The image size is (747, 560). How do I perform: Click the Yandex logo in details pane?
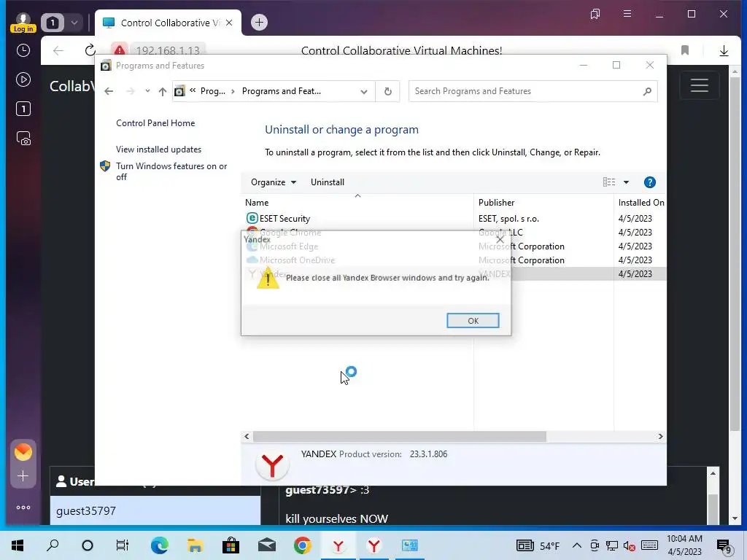point(272,465)
